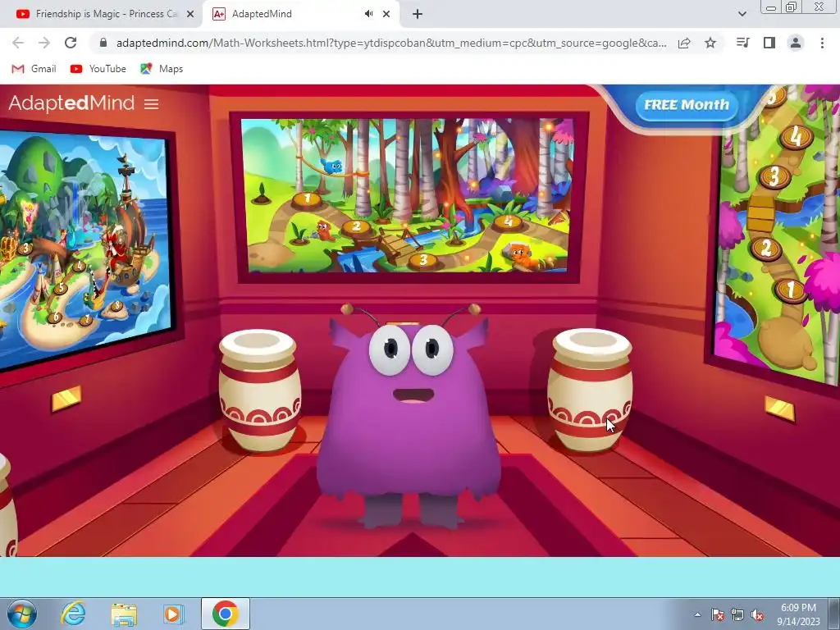Select the forest level map painting

[x=409, y=196]
